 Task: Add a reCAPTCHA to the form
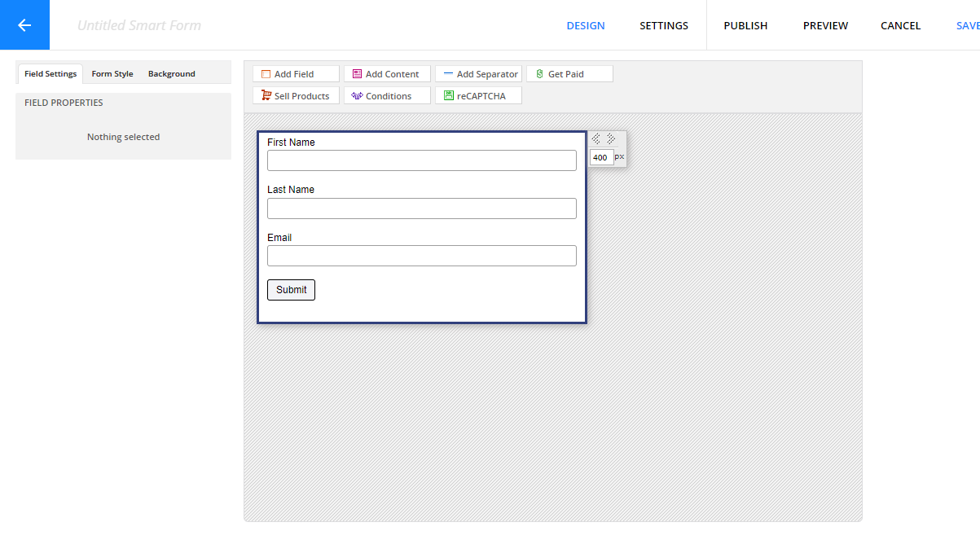pos(478,96)
